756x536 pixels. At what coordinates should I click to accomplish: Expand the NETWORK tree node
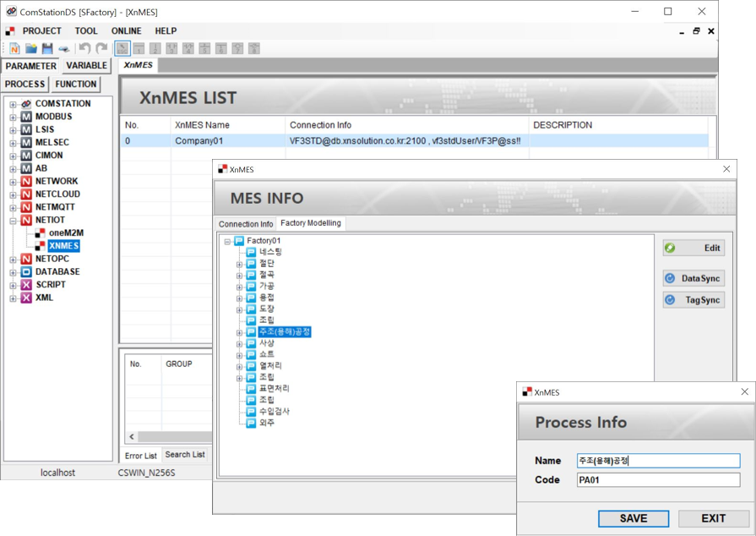(x=13, y=182)
